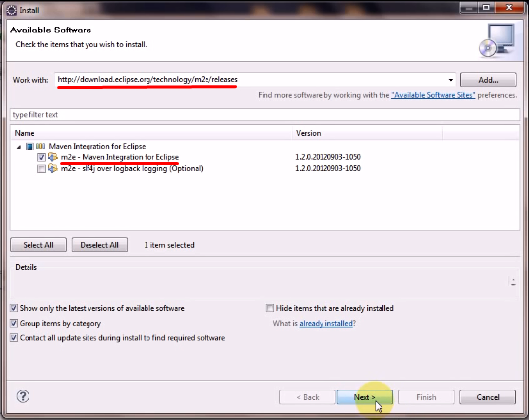This screenshot has height=420, width=529.
Task: Collapse the Maven Integration for Eclipse tree node
Action: point(19,147)
